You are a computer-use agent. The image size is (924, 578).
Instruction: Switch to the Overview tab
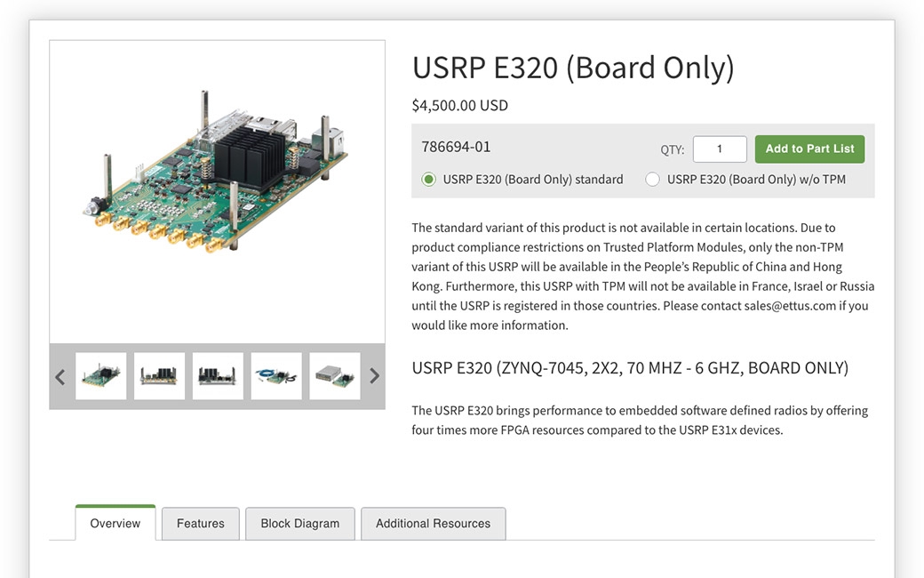[x=115, y=523]
